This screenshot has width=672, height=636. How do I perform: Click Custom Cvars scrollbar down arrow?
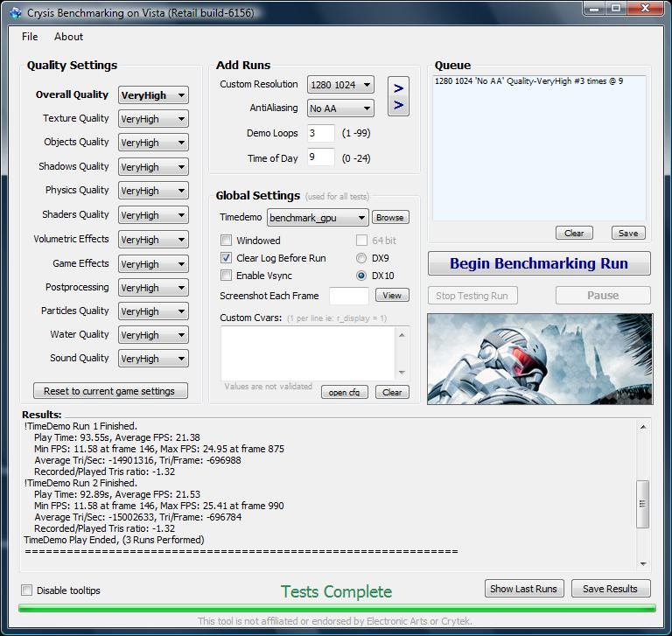(x=402, y=373)
